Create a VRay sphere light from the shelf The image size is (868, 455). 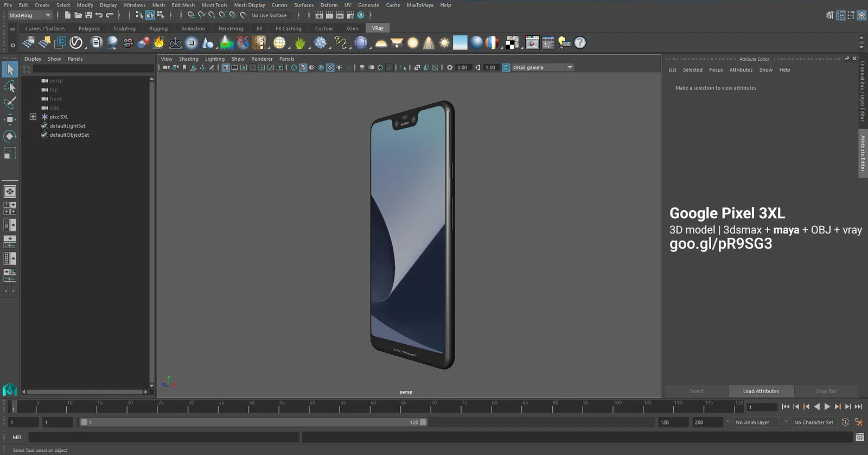click(x=413, y=42)
